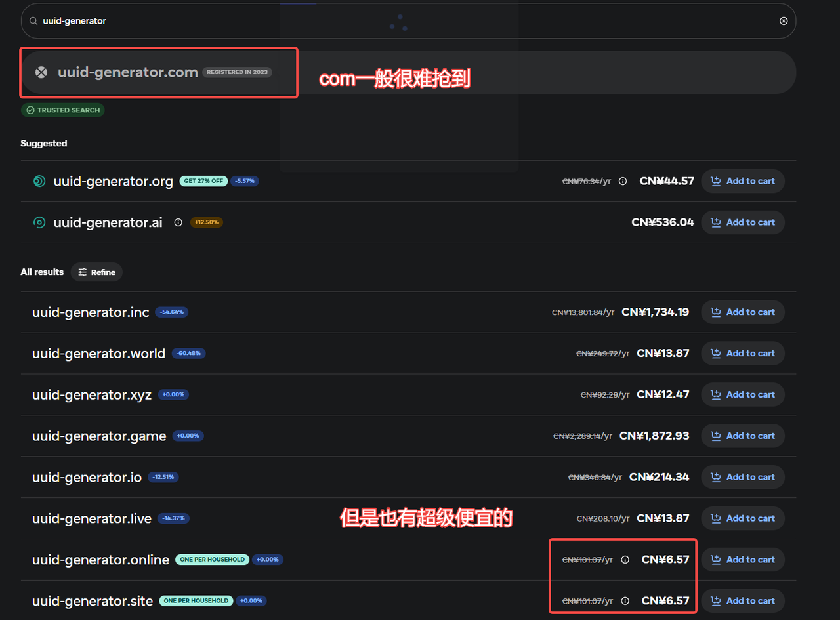Click the CN¥536.04 price
Screen dimensions: 840x620
(663, 222)
